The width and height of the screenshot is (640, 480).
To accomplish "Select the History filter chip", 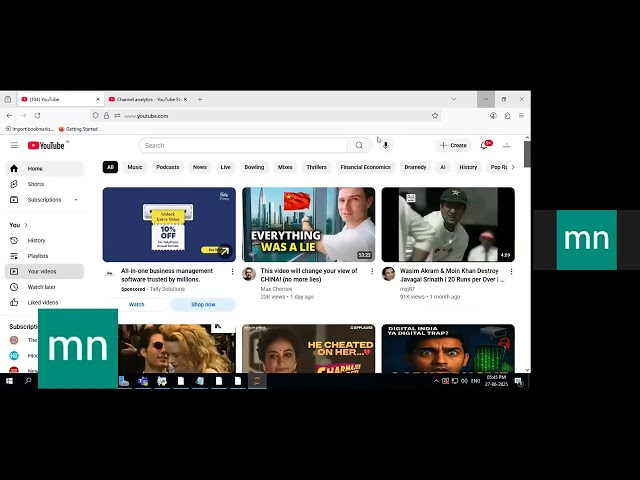I will (468, 167).
